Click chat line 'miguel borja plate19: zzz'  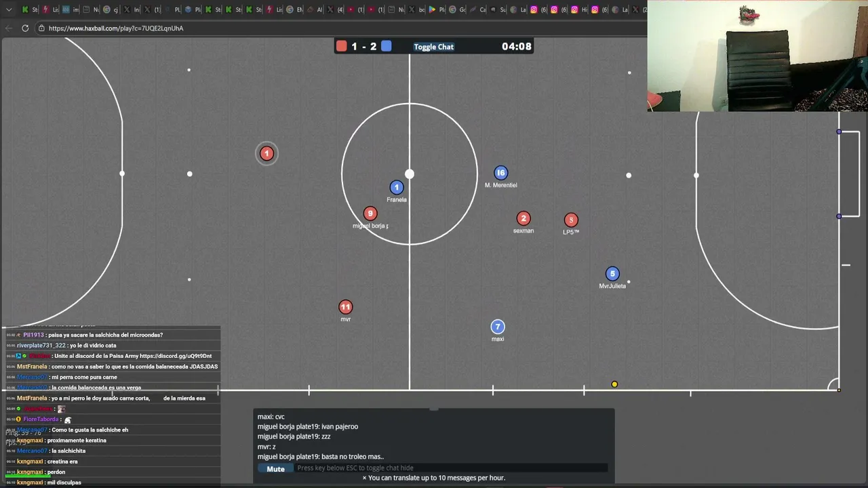coord(294,436)
